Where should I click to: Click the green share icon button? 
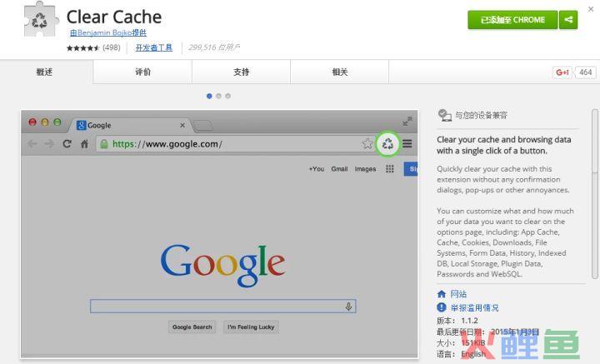[x=568, y=19]
